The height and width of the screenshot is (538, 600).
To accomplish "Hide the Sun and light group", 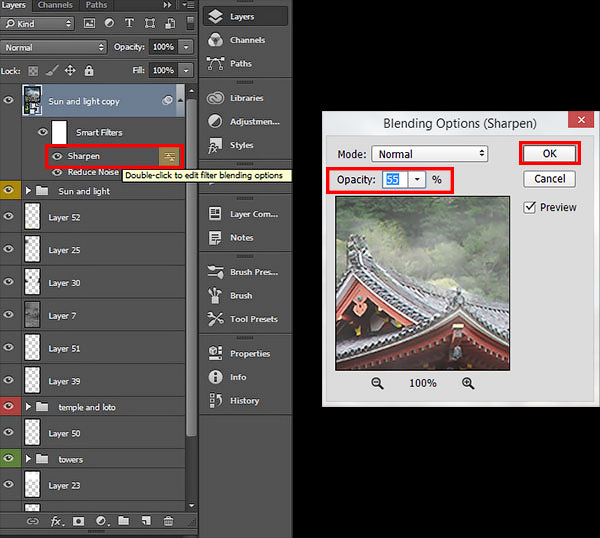I will click(x=8, y=190).
